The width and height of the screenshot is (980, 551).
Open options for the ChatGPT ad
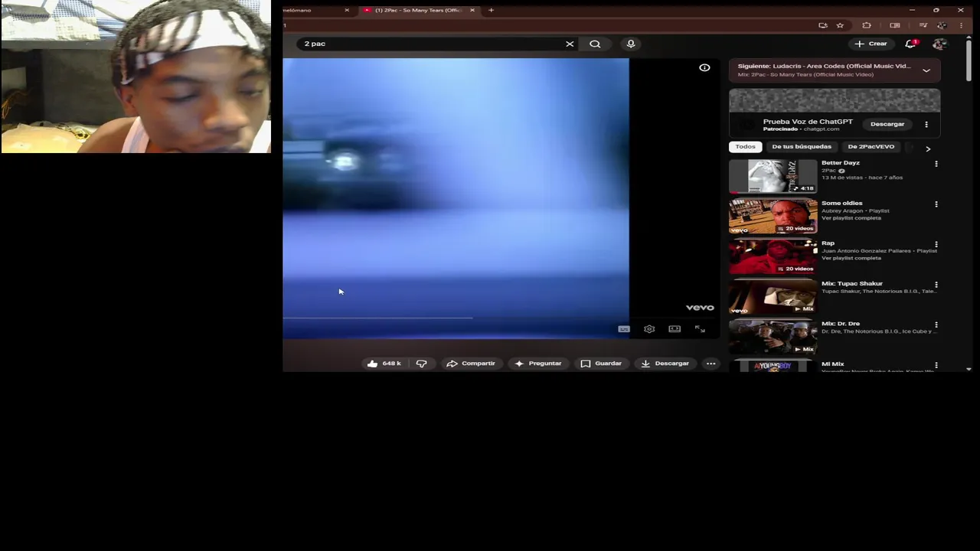point(926,124)
